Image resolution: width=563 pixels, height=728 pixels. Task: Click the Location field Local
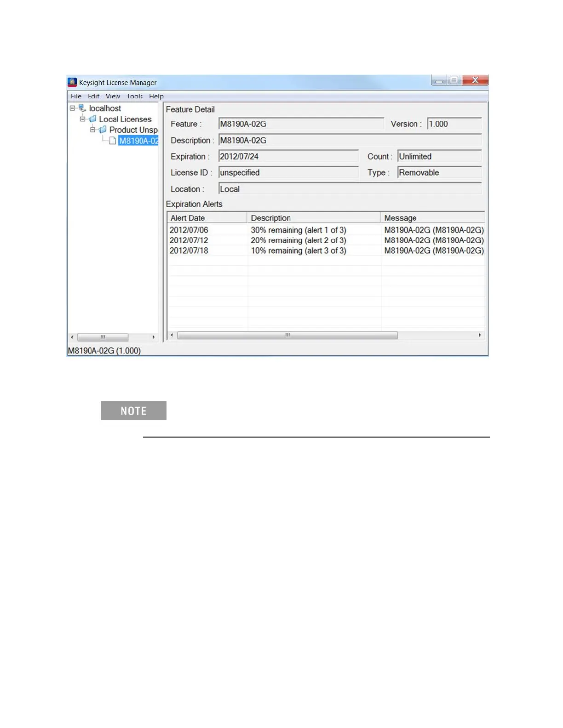[350, 189]
